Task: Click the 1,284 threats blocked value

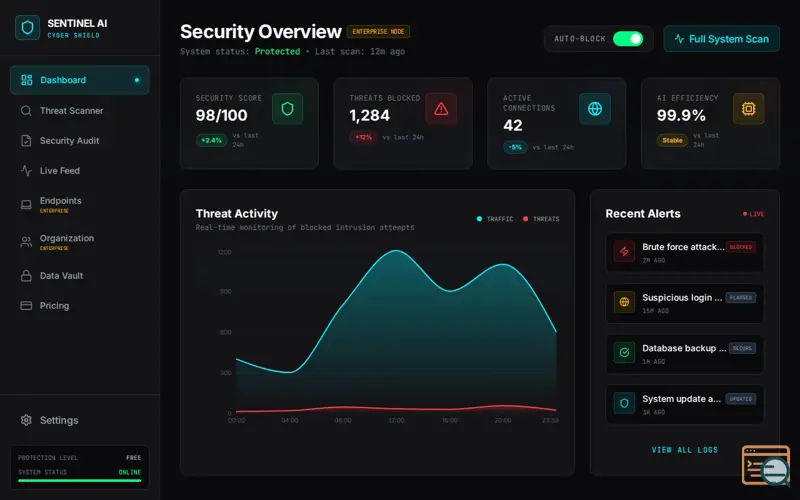Action: tap(369, 116)
